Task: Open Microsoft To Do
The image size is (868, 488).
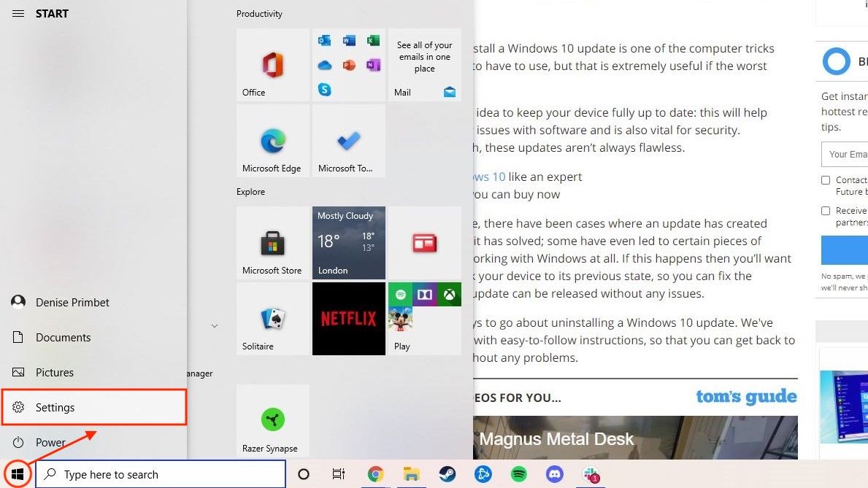Action: coord(348,140)
